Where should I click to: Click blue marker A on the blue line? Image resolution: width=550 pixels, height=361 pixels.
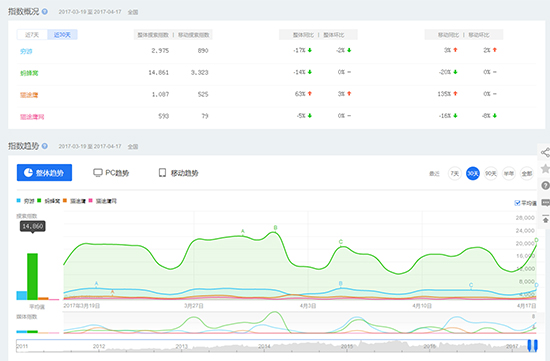coord(96,283)
